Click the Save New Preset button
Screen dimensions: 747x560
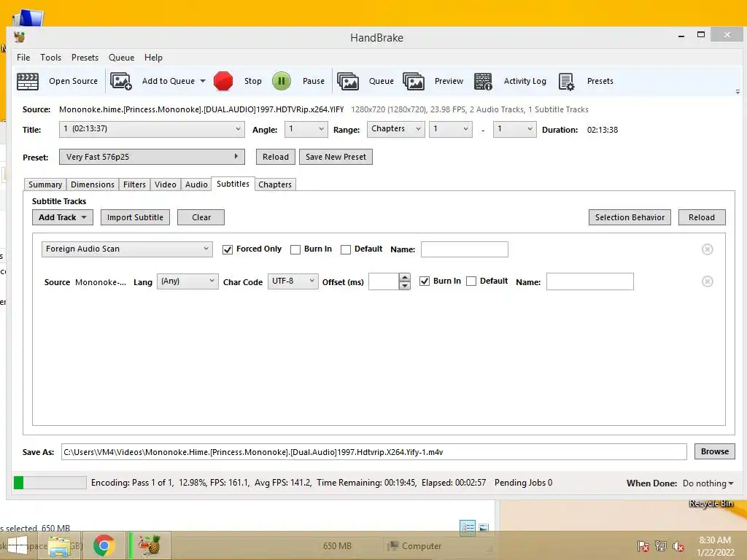(336, 157)
